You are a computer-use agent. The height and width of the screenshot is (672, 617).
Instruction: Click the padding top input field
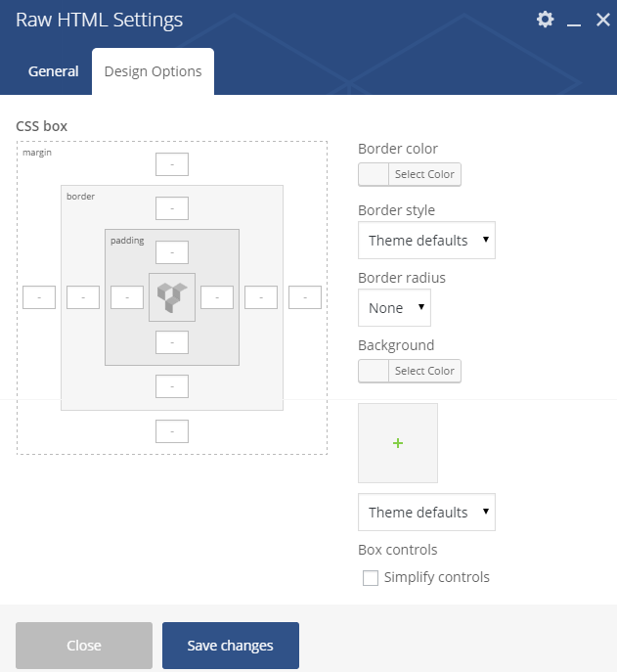coord(172,252)
